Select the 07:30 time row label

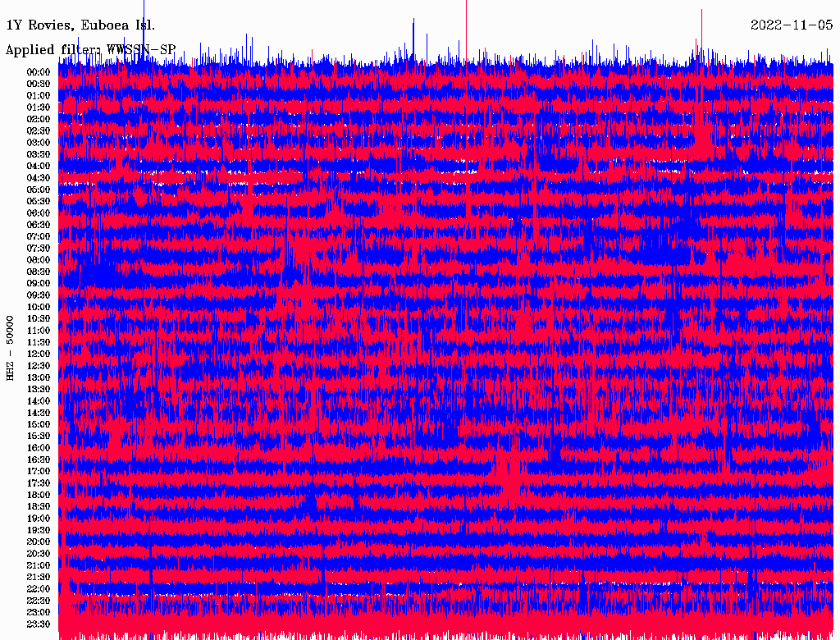point(39,248)
